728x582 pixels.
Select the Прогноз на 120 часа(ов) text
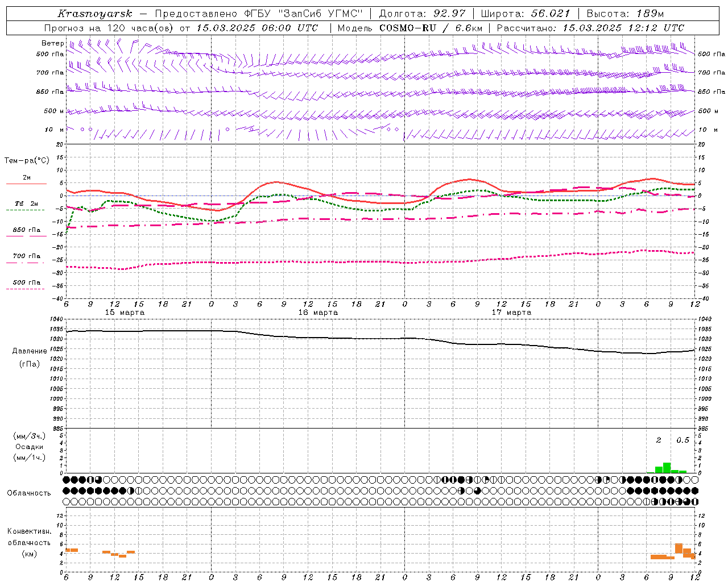click(x=109, y=28)
